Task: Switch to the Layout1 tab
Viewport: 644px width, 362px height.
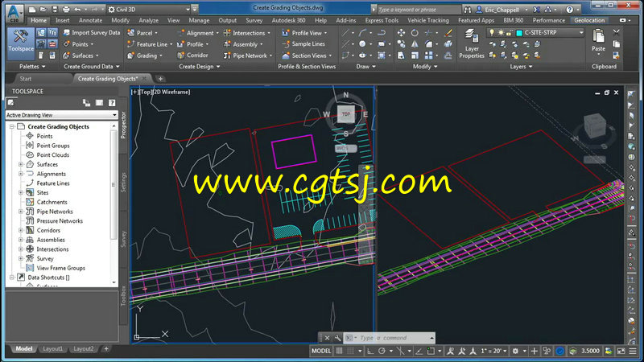Action: 53,348
